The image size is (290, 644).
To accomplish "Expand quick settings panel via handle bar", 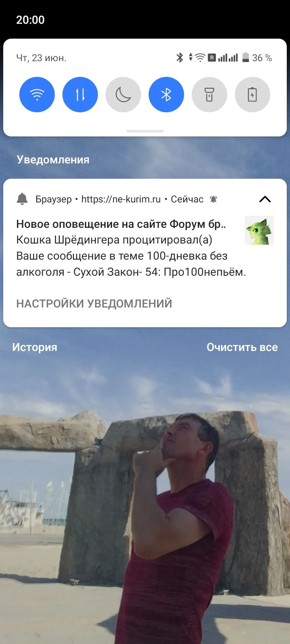I will [x=145, y=131].
